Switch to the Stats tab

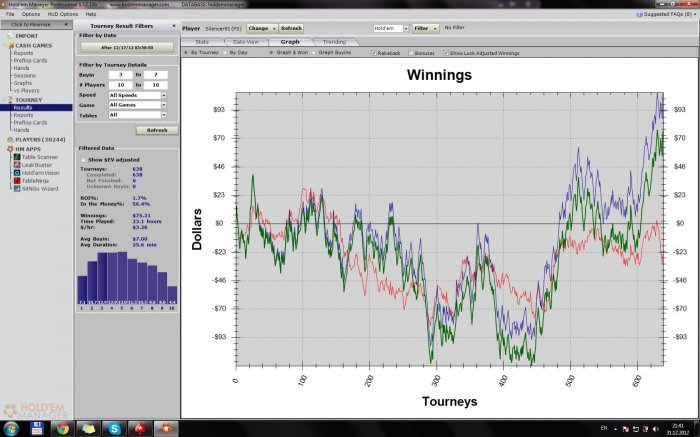coord(202,42)
